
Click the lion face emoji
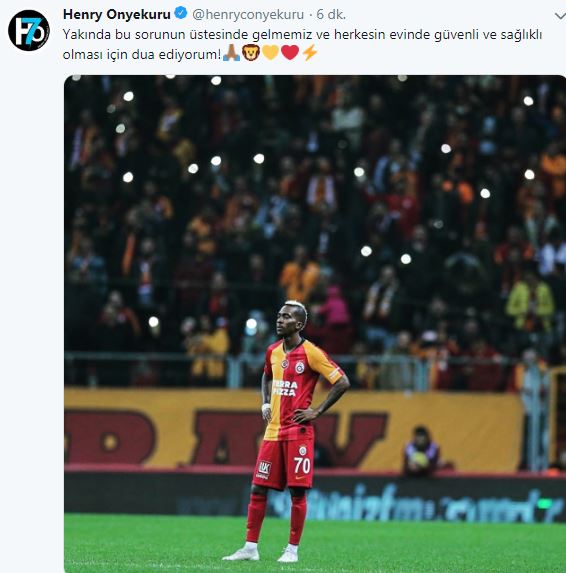(x=251, y=53)
